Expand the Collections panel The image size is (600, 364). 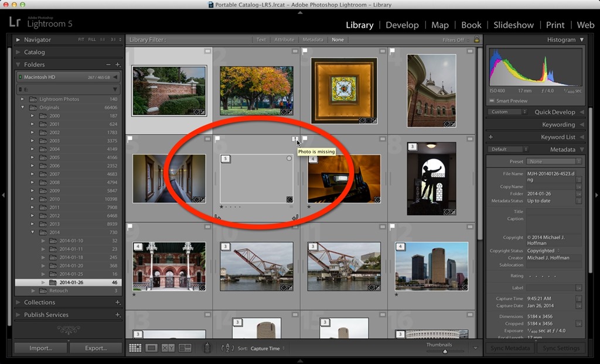pos(18,303)
